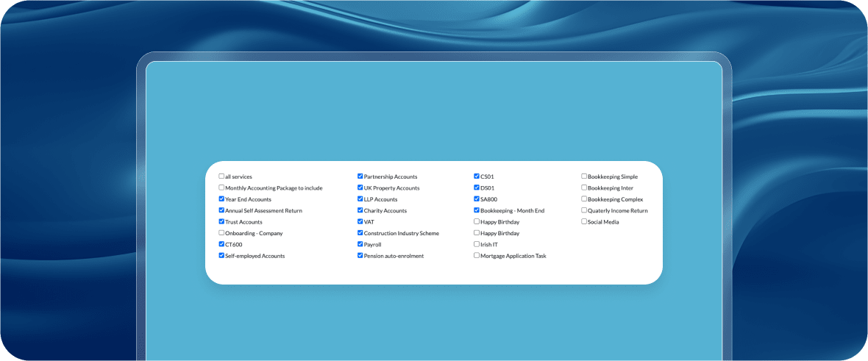Untick the CS01 checkbox
This screenshot has width=868, height=361.
[477, 176]
